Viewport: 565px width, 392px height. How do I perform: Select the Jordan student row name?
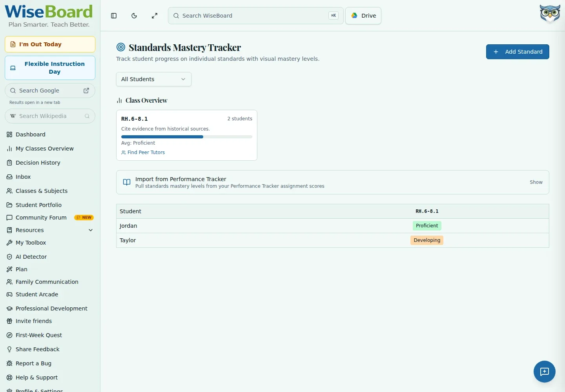point(128,226)
